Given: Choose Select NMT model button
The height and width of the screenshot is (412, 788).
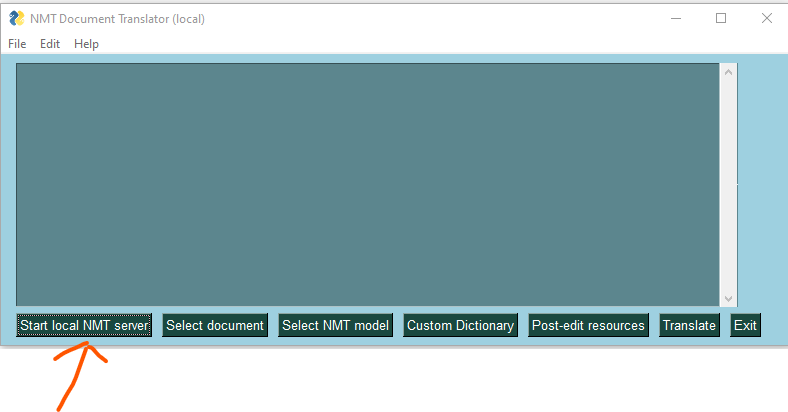Looking at the screenshot, I should click(336, 325).
